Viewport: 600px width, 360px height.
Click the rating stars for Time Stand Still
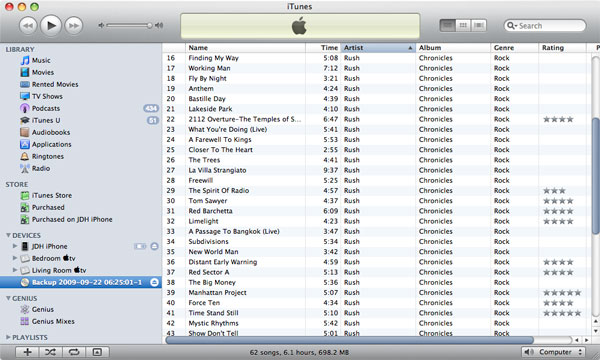click(x=562, y=313)
